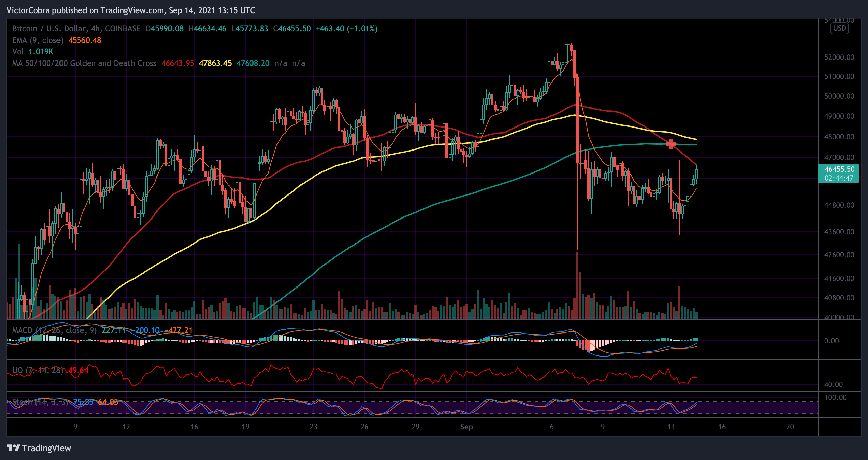This screenshot has height=460, width=868.
Task: Click MA 50/100/200 Golden and Death Cross label
Action: pos(84,63)
